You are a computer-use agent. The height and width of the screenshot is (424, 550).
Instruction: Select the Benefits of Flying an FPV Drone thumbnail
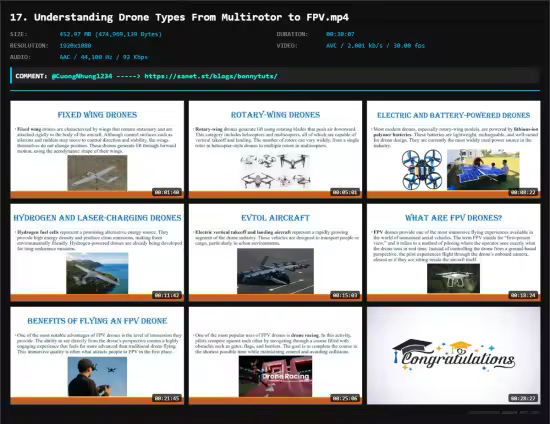[x=97, y=356]
